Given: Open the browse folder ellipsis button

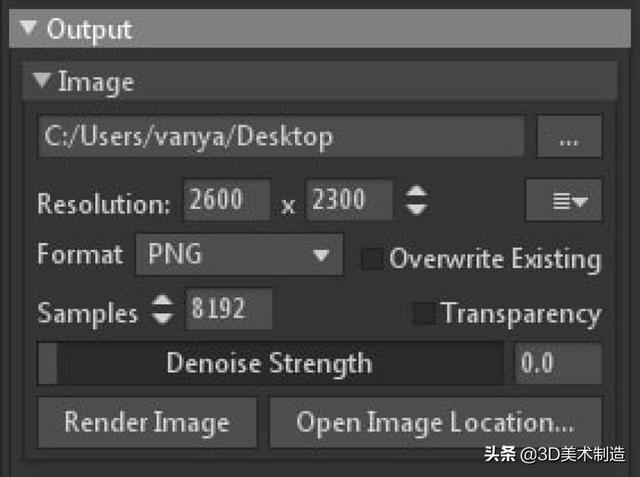Looking at the screenshot, I should 568,138.
